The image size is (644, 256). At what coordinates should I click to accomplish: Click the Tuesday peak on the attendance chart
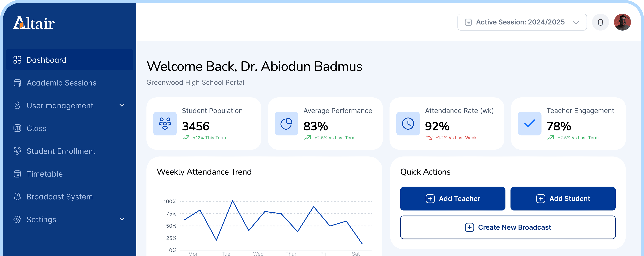click(232, 201)
